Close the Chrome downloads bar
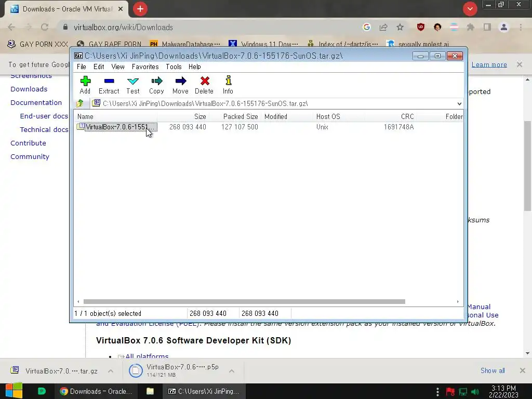This screenshot has height=399, width=532. [523, 370]
